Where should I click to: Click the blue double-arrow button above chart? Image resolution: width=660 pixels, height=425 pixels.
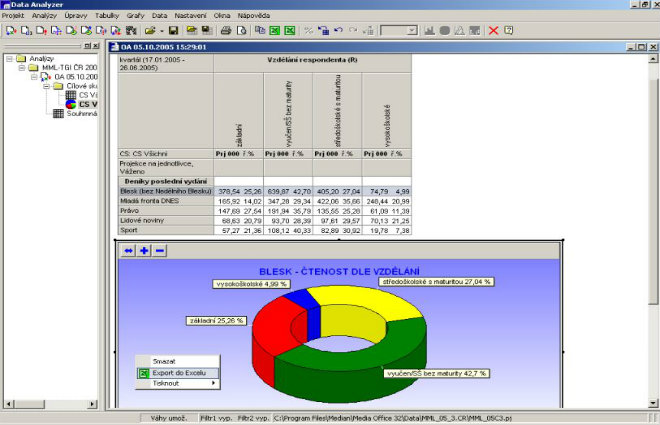(128, 251)
